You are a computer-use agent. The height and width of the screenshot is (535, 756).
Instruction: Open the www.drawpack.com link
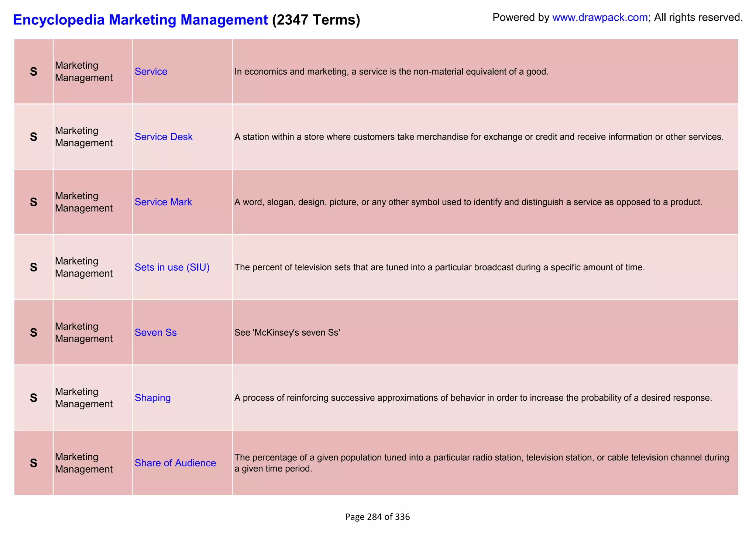point(600,17)
